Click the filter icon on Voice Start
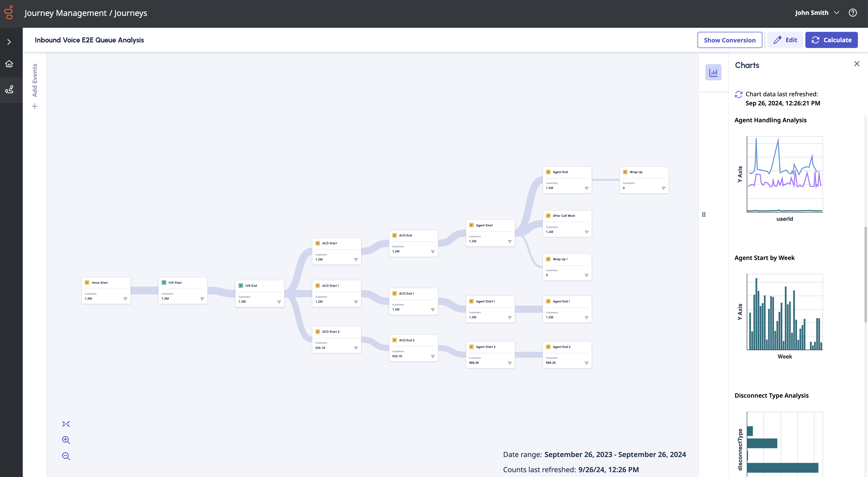This screenshot has width=868, height=477. click(125, 299)
